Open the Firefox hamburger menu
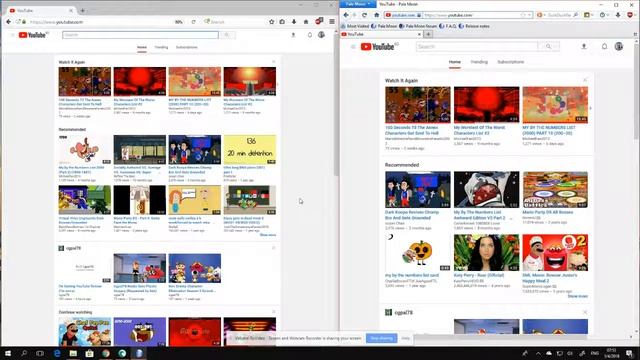Screen dimensions: 640x360 332,22
